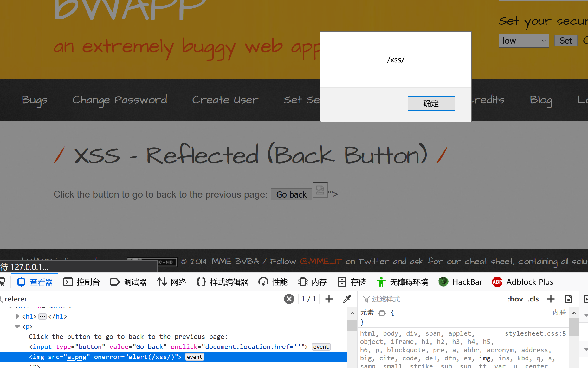
Task: Open the Bugs menu item
Action: 34,100
